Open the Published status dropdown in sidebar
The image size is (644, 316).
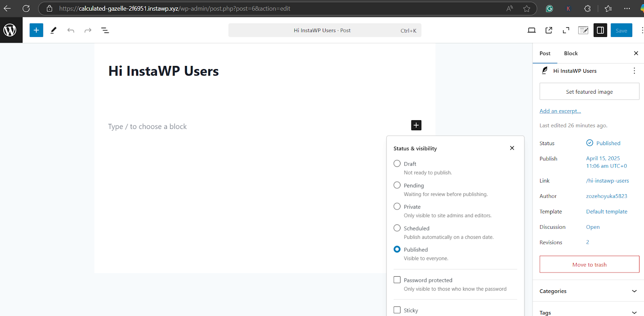(x=603, y=143)
